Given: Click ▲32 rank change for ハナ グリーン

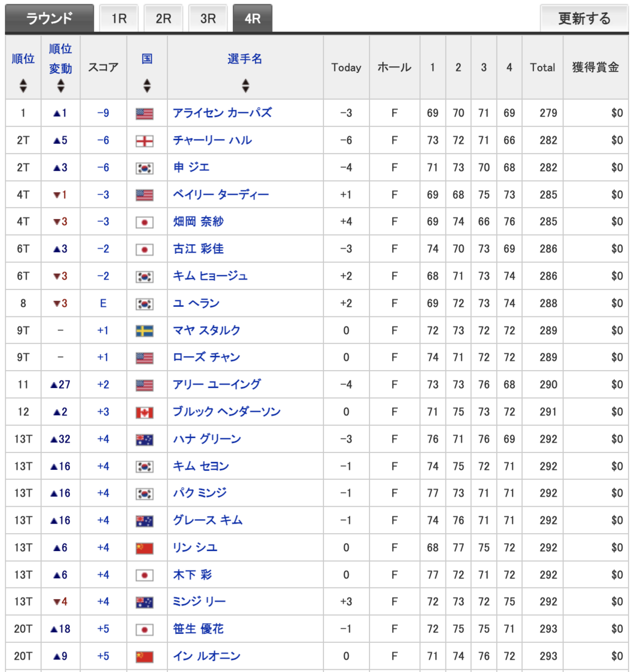Looking at the screenshot, I should pyautogui.click(x=60, y=439).
